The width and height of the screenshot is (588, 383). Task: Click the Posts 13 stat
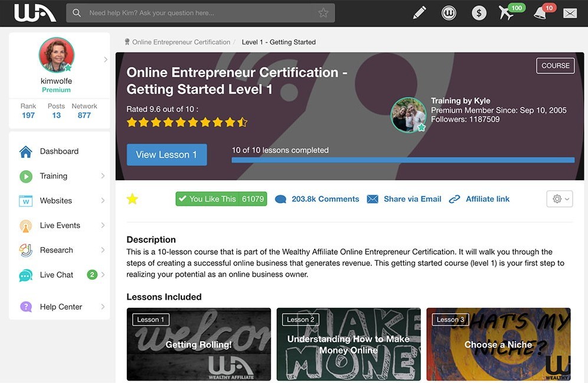56,111
